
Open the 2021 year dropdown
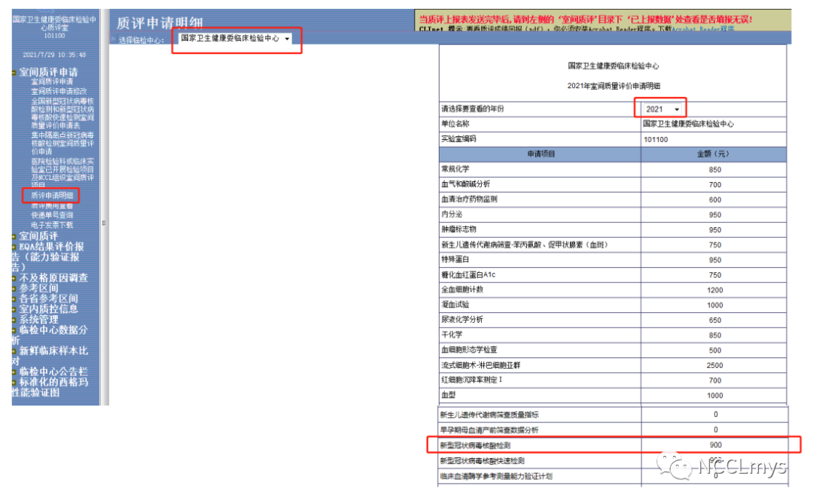click(x=662, y=109)
